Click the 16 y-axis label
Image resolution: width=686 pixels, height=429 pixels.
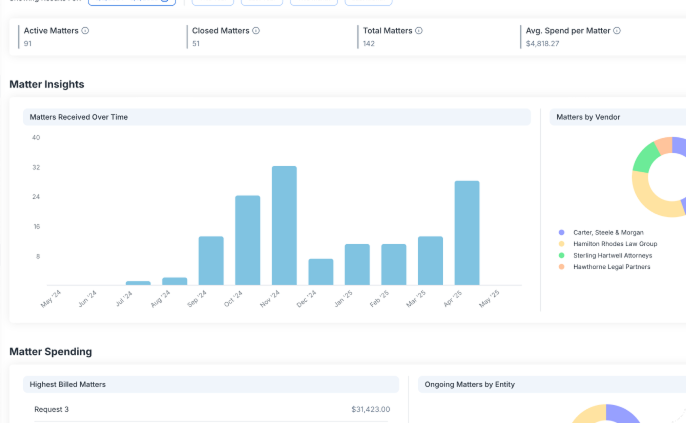(36, 227)
